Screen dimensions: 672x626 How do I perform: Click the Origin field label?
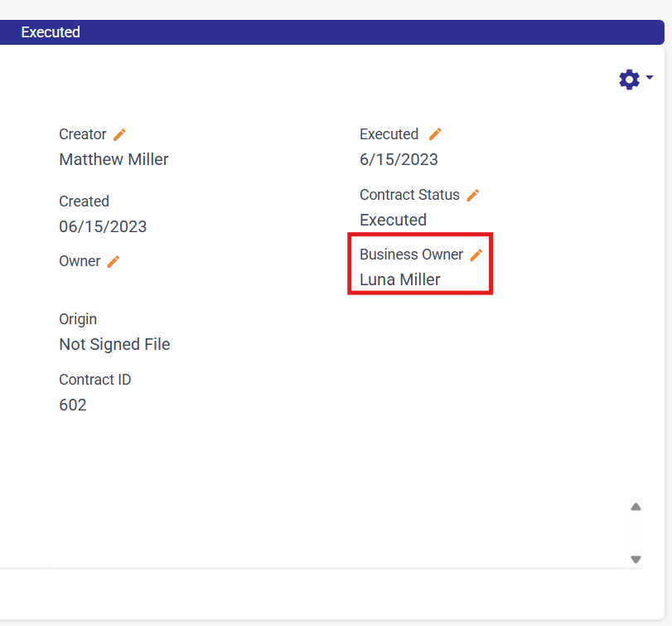pos(78,319)
